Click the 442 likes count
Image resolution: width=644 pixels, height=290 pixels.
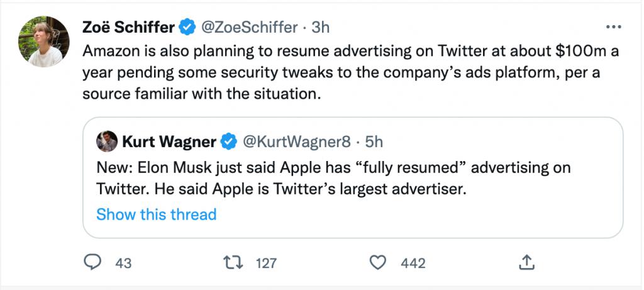(x=413, y=263)
